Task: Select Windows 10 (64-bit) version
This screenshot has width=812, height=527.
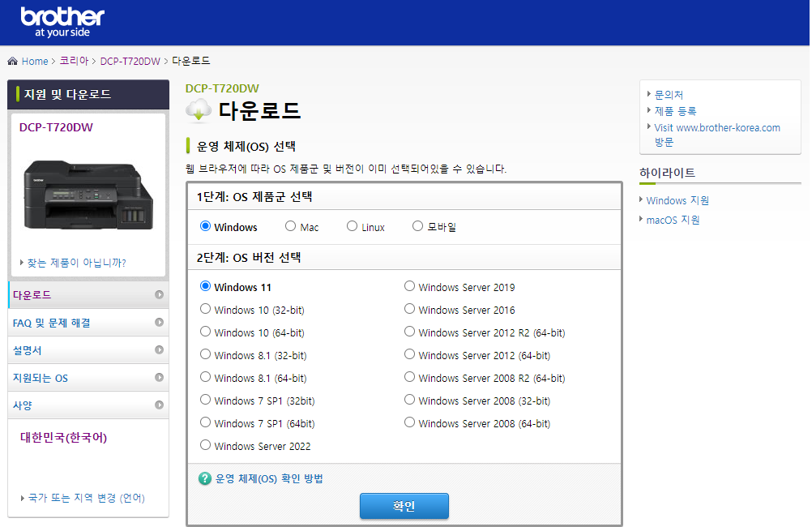Action: [x=206, y=330]
